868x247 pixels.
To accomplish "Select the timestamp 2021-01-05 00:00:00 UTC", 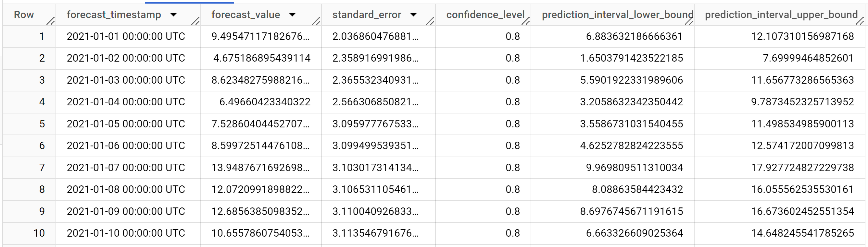I will (126, 123).
